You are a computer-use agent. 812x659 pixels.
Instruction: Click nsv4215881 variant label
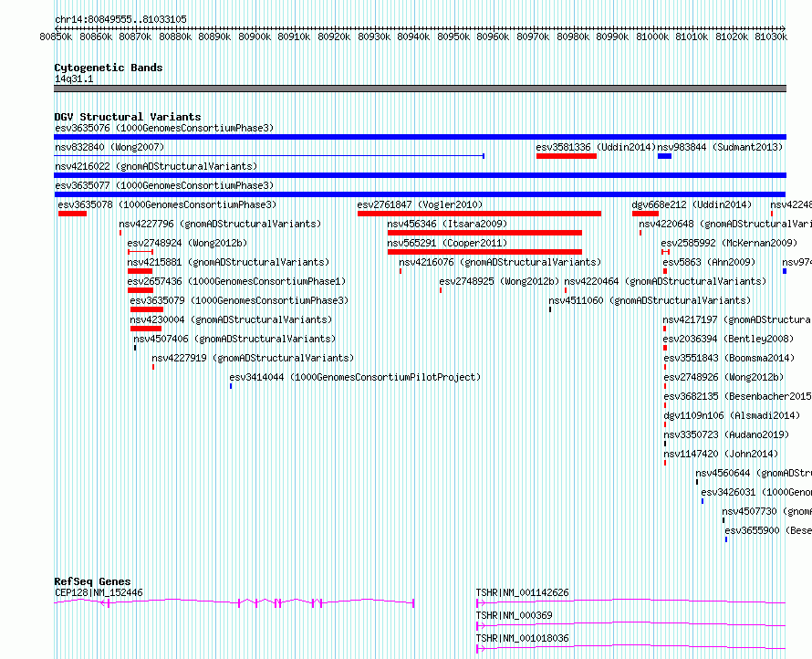[x=228, y=262]
